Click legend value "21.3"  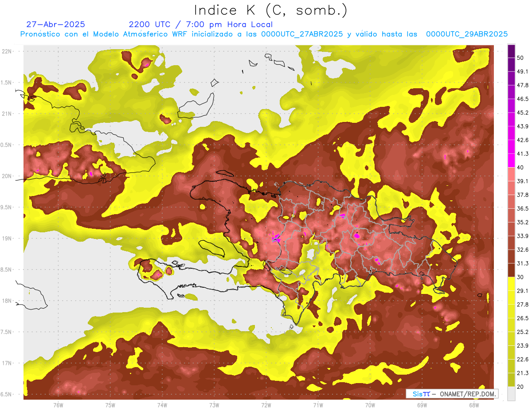tap(523, 373)
